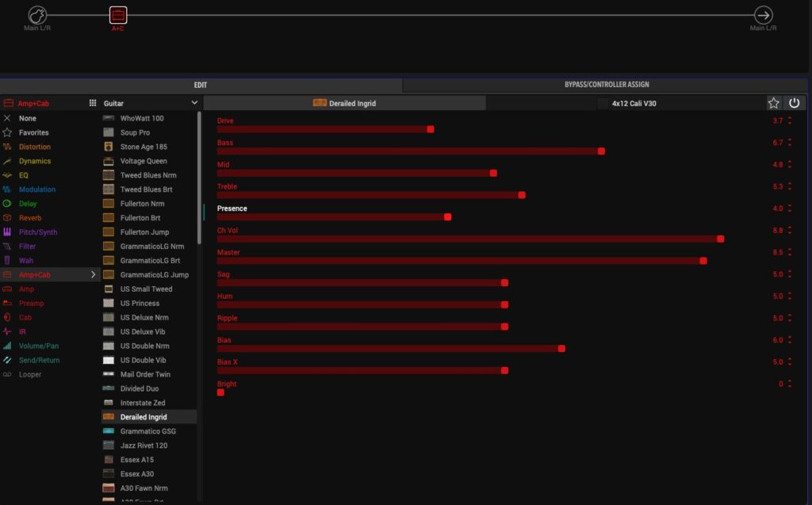Image resolution: width=812 pixels, height=505 pixels.
Task: Open the grid view icon beside Amp+Cab
Action: click(x=93, y=103)
